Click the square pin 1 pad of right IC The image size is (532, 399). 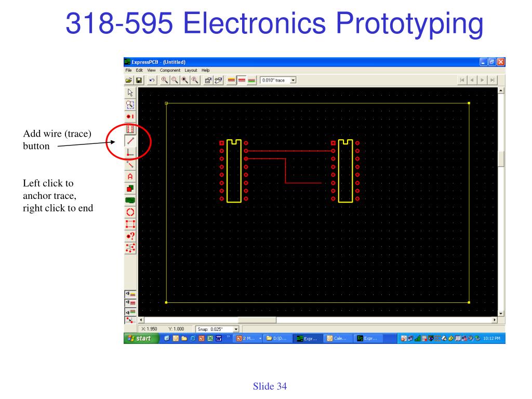(x=333, y=143)
